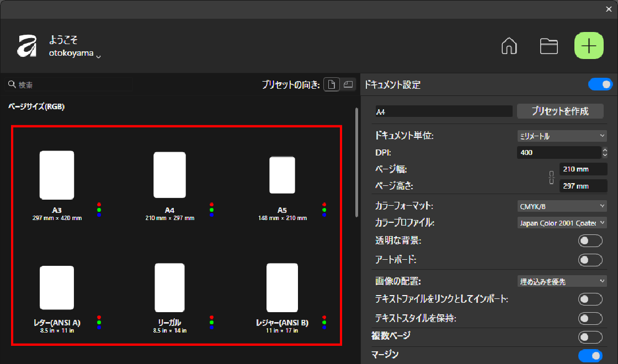The image size is (618, 364).
Task: Open the 画像の配置 dropdown menu
Action: click(x=562, y=281)
